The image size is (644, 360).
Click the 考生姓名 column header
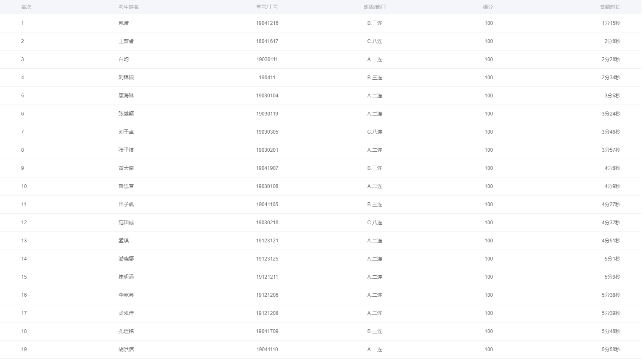pyautogui.click(x=129, y=7)
